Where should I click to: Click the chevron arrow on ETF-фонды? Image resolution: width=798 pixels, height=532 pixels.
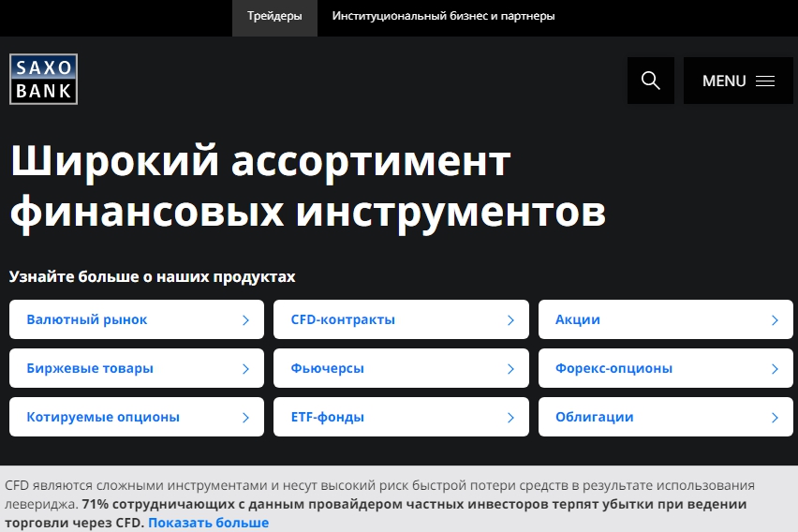[x=511, y=418]
